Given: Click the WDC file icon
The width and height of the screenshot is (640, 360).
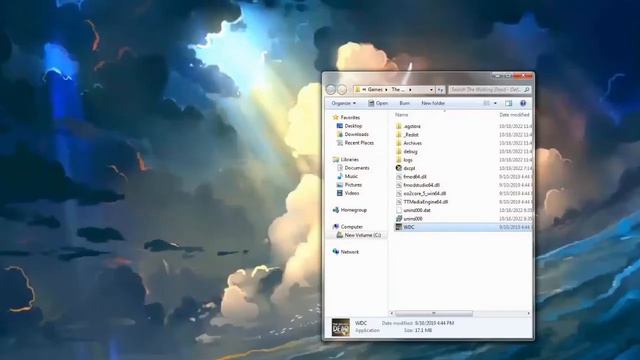Looking at the screenshot, I should 399,227.
